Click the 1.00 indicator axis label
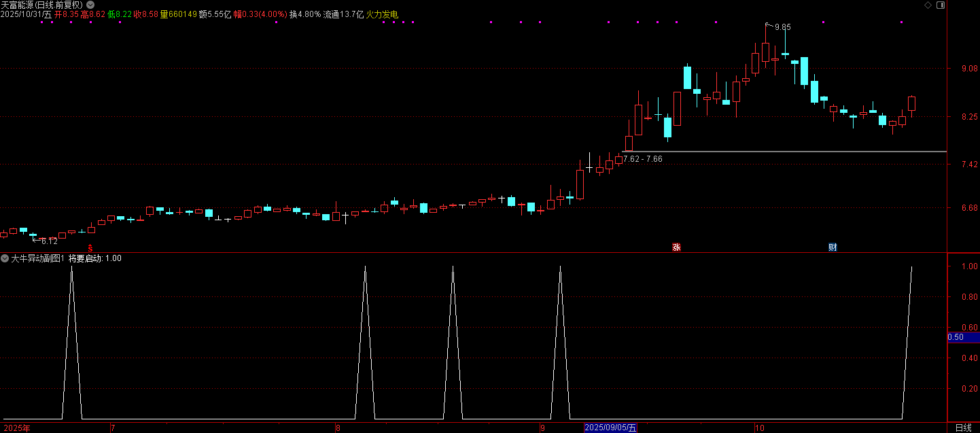The height and width of the screenshot is (433, 980). pos(969,266)
